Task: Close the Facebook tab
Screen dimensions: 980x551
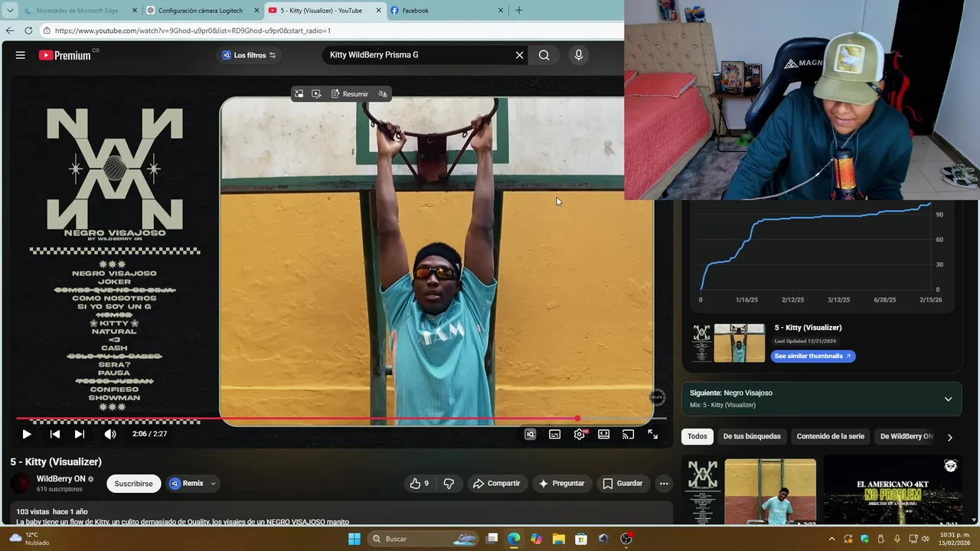Action: [x=501, y=11]
